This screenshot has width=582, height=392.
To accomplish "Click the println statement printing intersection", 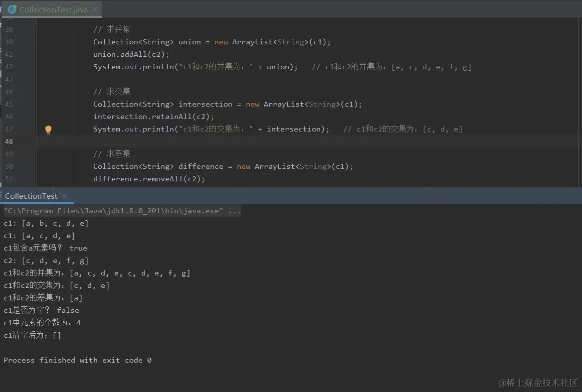I will (x=211, y=130).
